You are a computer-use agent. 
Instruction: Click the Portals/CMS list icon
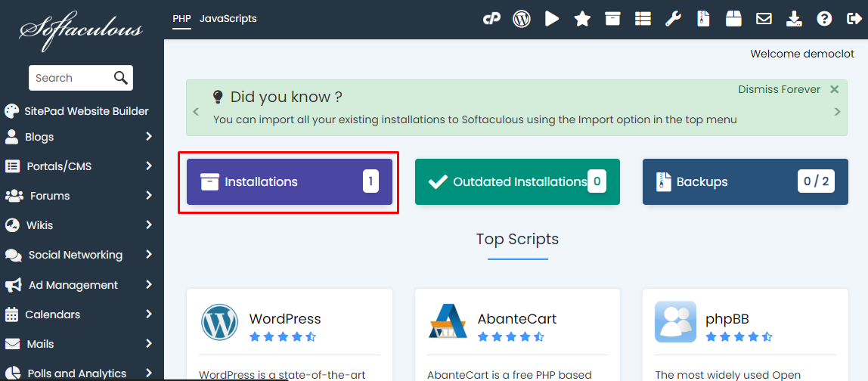11,166
